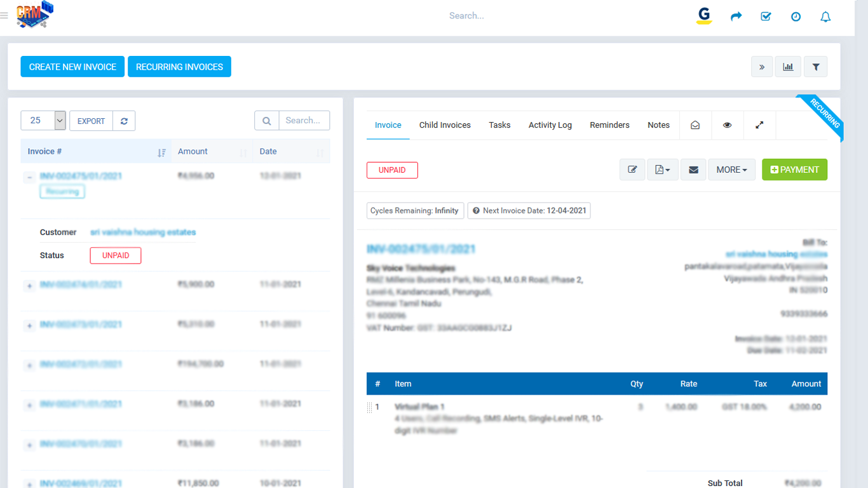Click the green PAYMENT button
The height and width of the screenshot is (488, 868).
(794, 170)
